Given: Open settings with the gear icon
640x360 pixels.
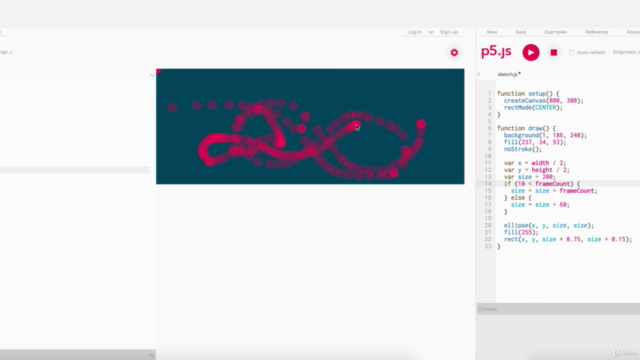Looking at the screenshot, I should [x=454, y=52].
